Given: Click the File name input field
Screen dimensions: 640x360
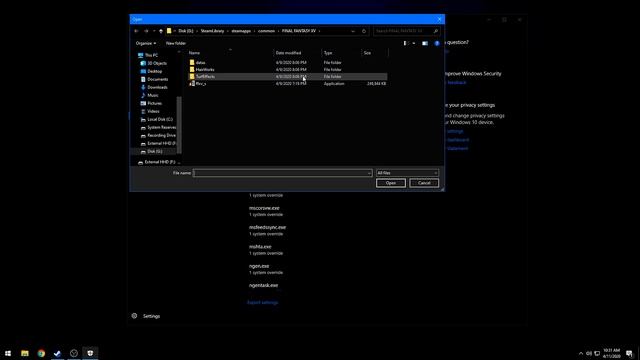Looking at the screenshot, I should pos(280,173).
